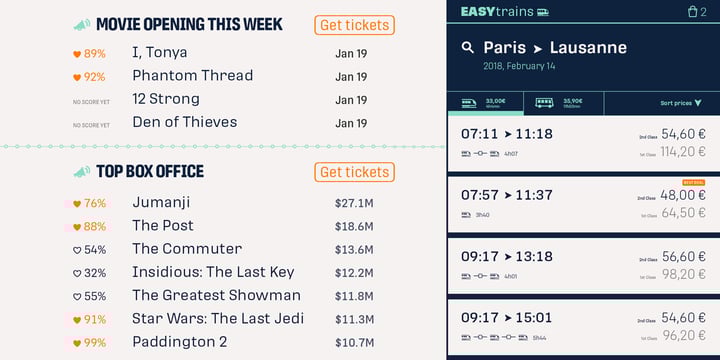Viewport: 720px width, 360px height.
Task: Click the heart icon next to I, Tonya
Action: point(77,54)
